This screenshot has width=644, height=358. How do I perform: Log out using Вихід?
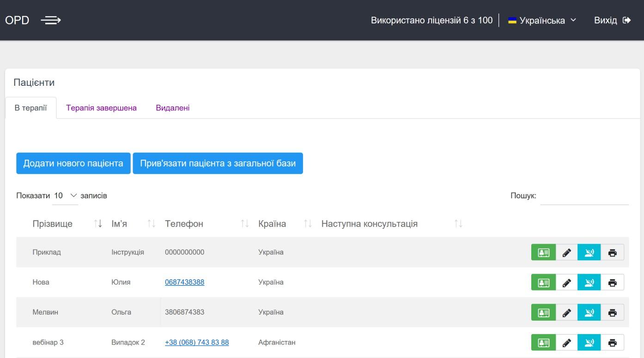[612, 20]
